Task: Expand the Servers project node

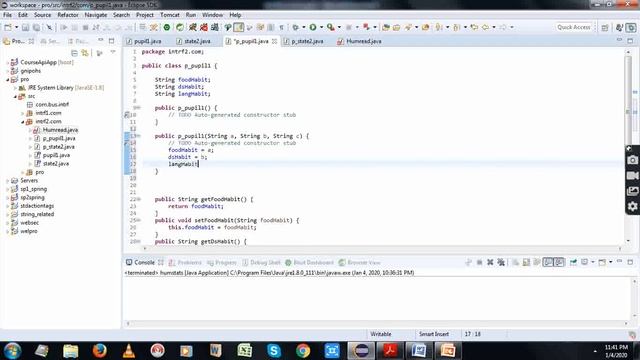Action: (7, 180)
